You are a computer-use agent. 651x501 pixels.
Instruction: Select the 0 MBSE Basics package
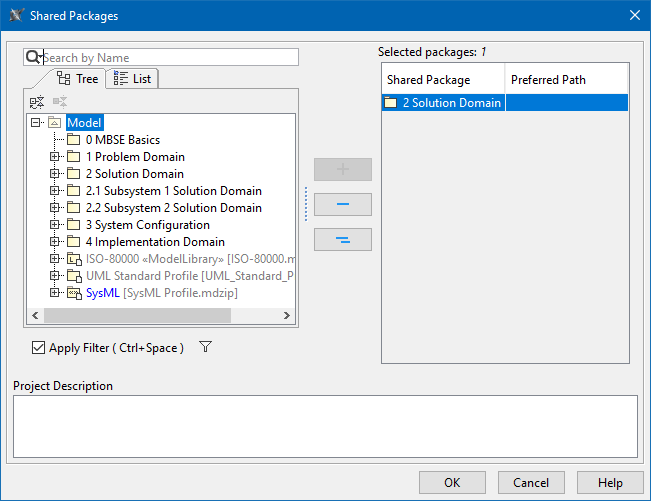coord(122,140)
